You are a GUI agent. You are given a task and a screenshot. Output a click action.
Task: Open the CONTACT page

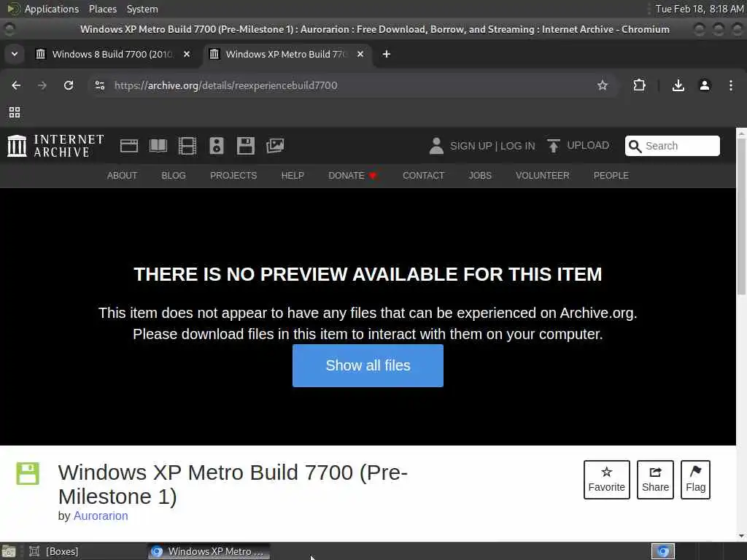(x=424, y=176)
